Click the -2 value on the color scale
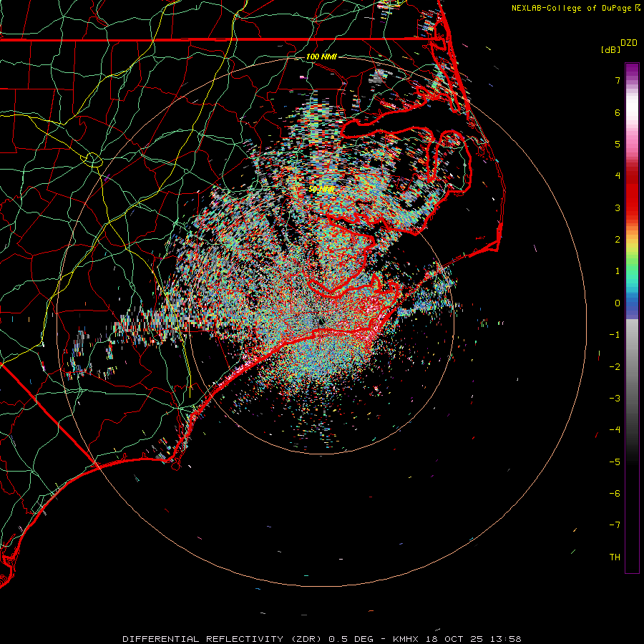This screenshot has width=644, height=644. [x=615, y=367]
